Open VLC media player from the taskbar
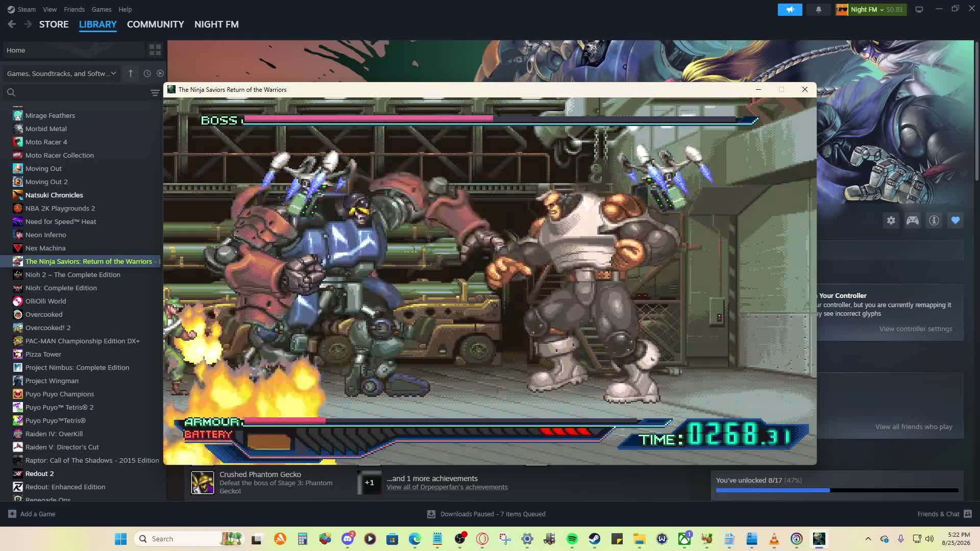The width and height of the screenshot is (980, 551). coord(774,539)
